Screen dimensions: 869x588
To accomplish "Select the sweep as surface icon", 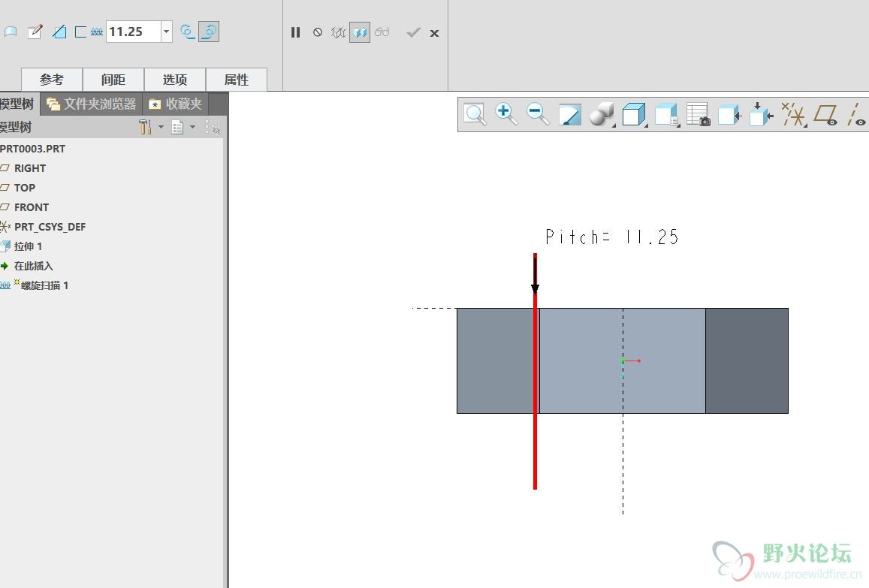I will 11,32.
